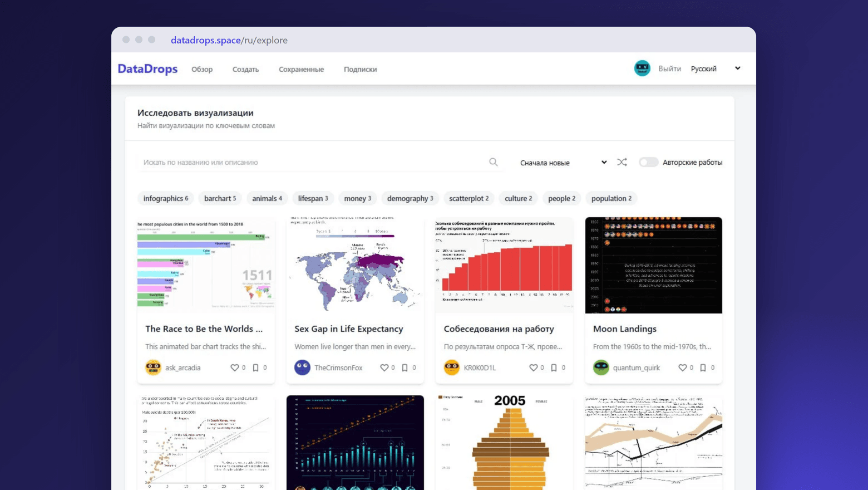Toggle the Авторские работы switch
Image resolution: width=868 pixels, height=490 pixels.
coord(649,162)
